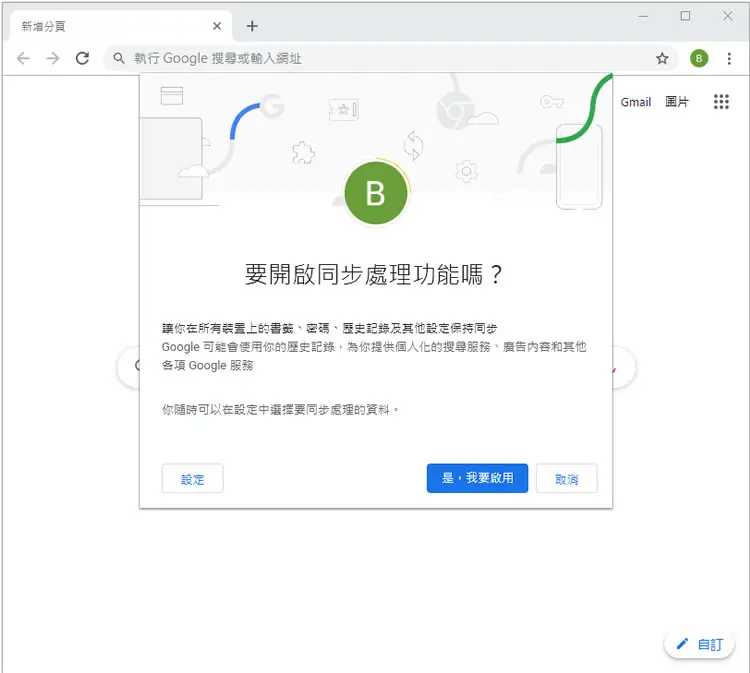
Task: Close the 新增分頁 tab
Action: click(217, 26)
